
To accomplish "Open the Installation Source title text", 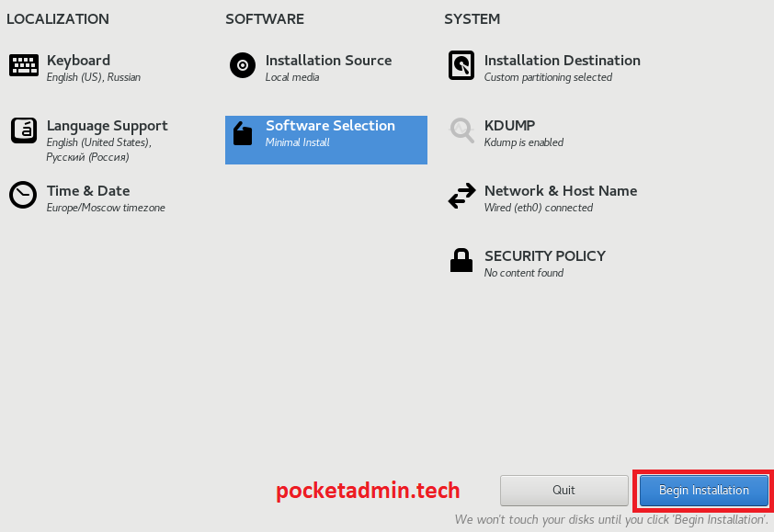I will click(x=328, y=61).
